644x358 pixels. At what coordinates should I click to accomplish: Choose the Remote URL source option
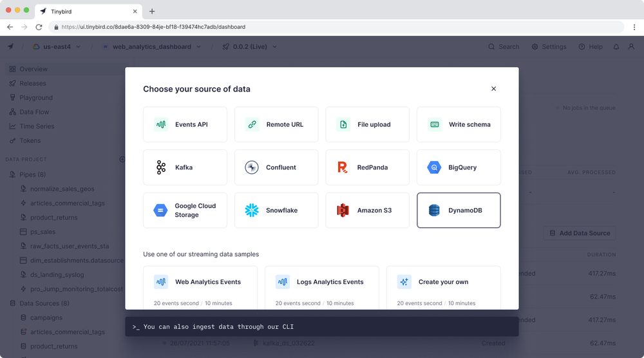276,124
